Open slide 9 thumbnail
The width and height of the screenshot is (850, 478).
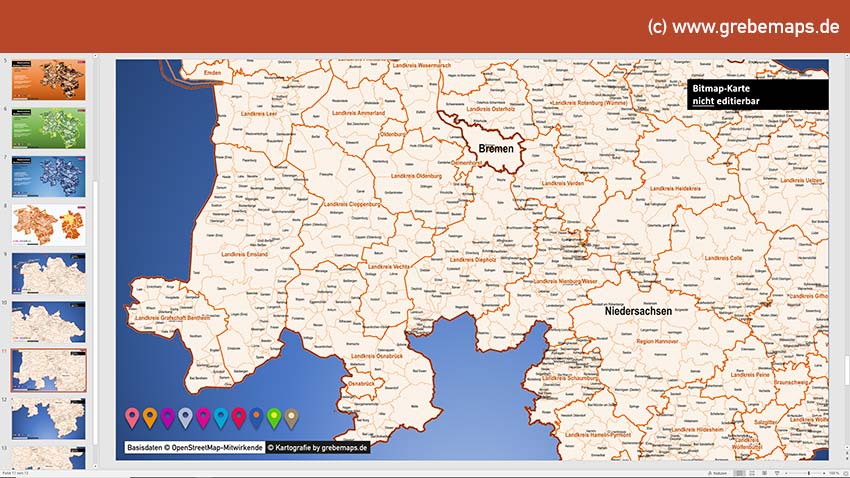(49, 274)
